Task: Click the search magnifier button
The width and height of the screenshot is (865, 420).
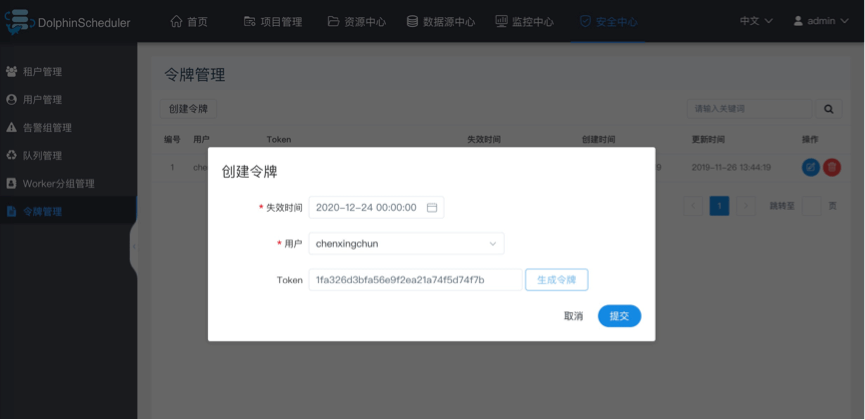Action: (x=828, y=109)
